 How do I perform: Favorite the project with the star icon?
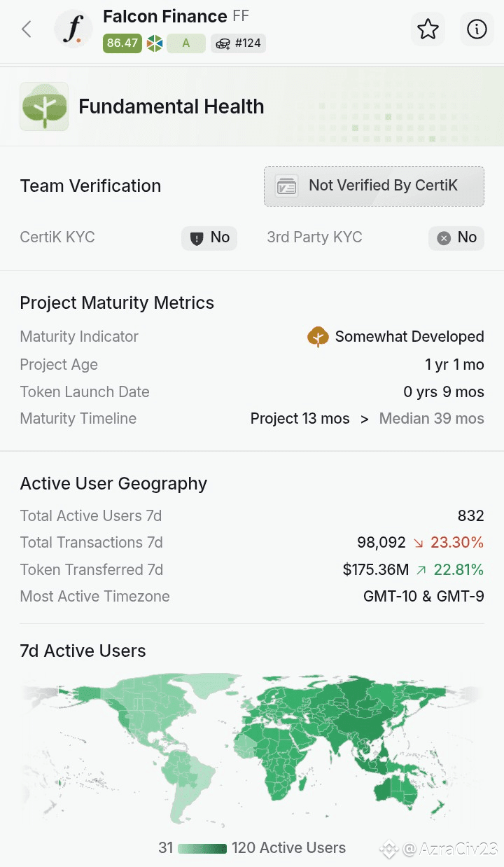coord(428,29)
